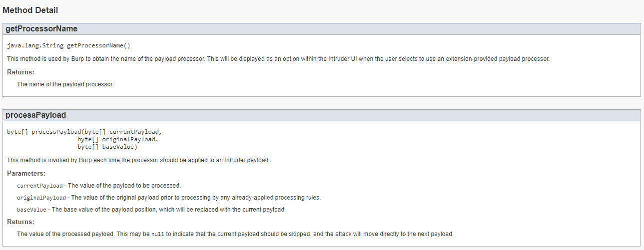Click the Parameters: label
The height and width of the screenshot is (250, 644).
click(x=26, y=174)
